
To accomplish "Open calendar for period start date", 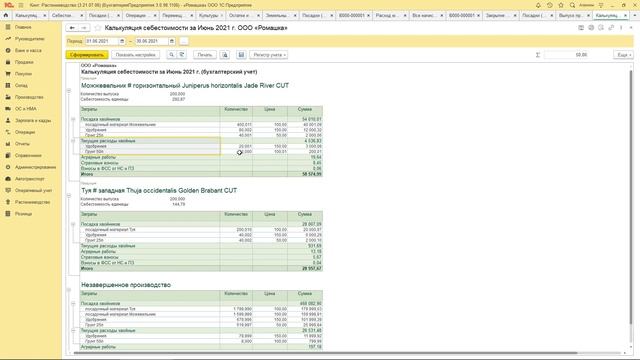I will pyautogui.click(x=122, y=41).
